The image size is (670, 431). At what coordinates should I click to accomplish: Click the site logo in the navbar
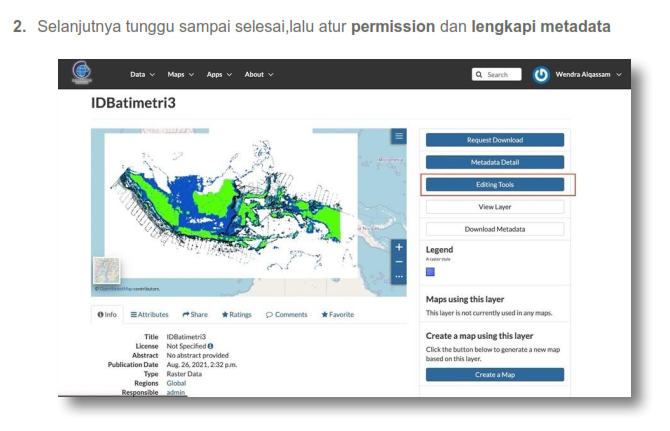pyautogui.click(x=83, y=74)
